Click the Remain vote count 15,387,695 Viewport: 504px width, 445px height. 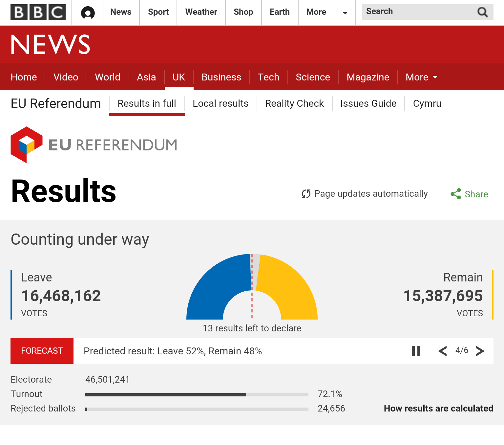point(443,296)
